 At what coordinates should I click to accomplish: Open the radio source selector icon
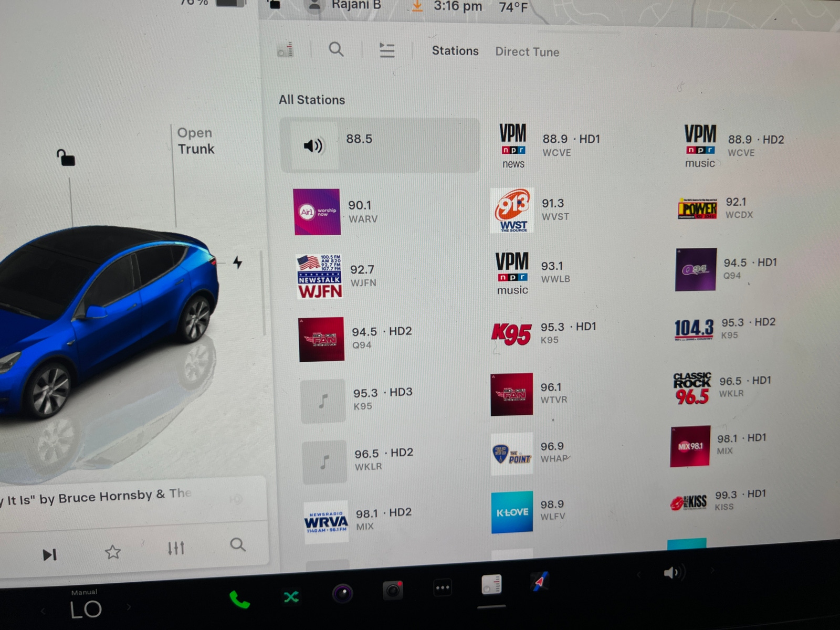286,50
